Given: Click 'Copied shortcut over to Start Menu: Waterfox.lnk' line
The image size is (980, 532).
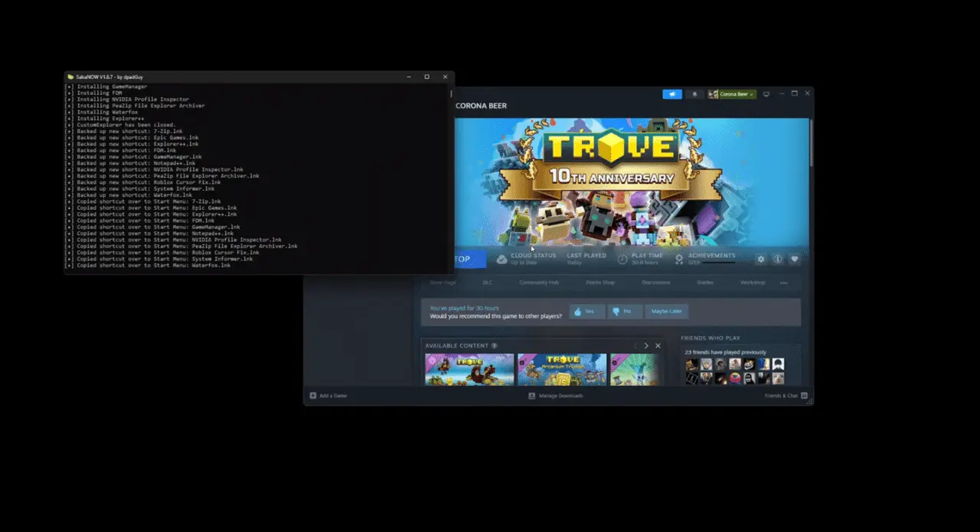Looking at the screenshot, I should coord(148,265).
